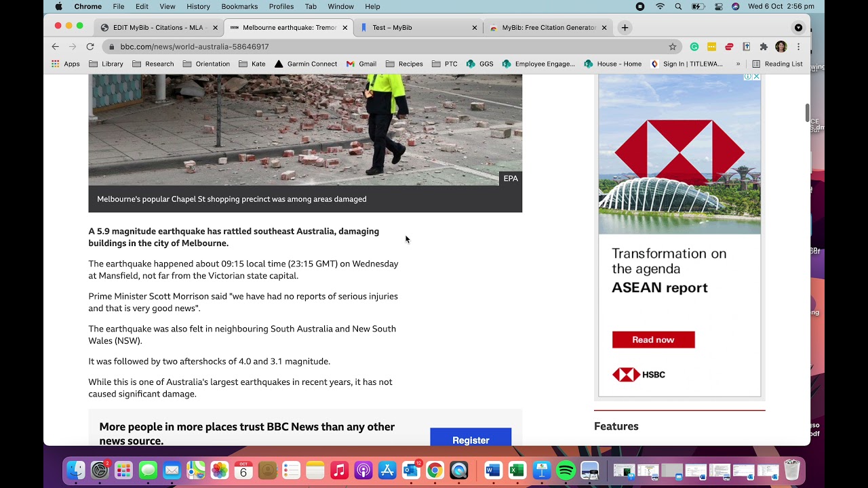Open Spotify from the Dock
This screenshot has width=868, height=488.
pyautogui.click(x=566, y=470)
